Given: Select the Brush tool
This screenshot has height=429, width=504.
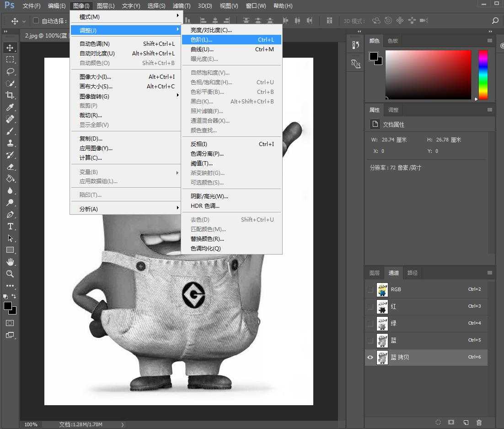Looking at the screenshot, I should 10,131.
